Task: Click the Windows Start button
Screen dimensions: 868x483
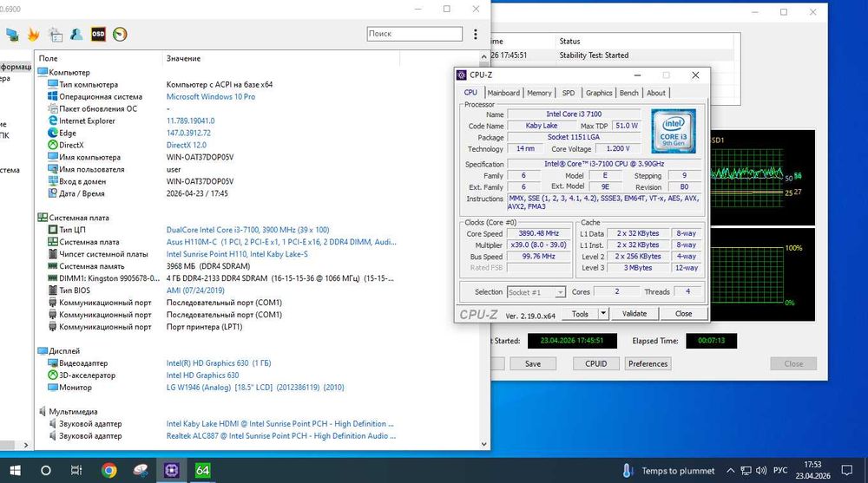Action: pos(15,470)
